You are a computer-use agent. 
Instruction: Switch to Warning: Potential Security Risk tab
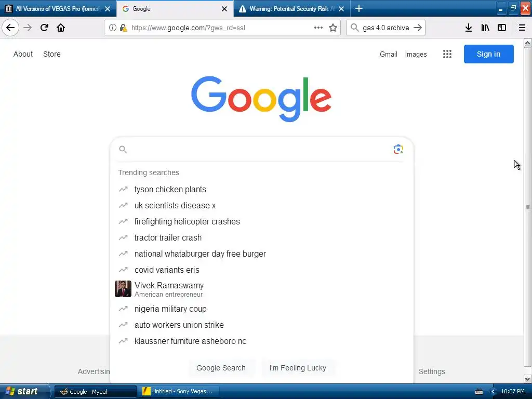292,9
